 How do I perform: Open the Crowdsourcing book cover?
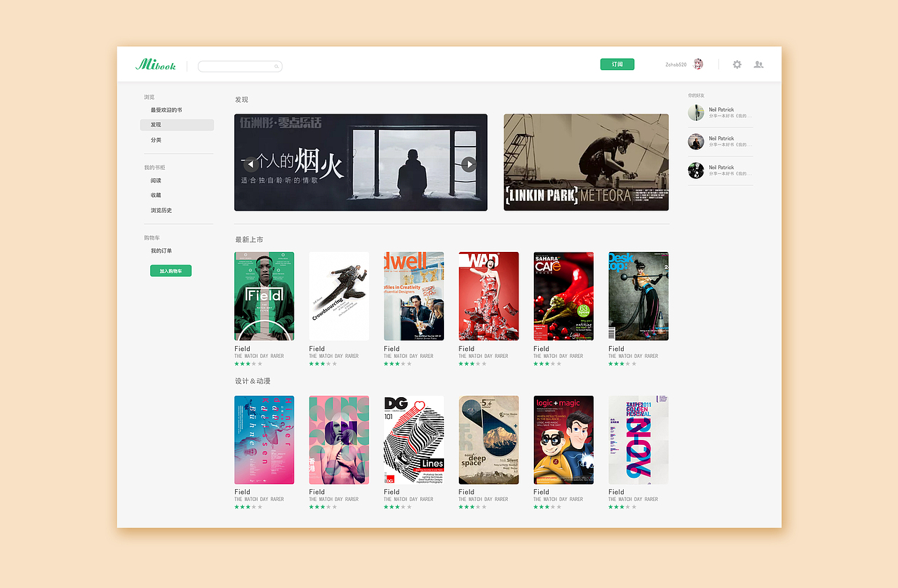pyautogui.click(x=339, y=296)
